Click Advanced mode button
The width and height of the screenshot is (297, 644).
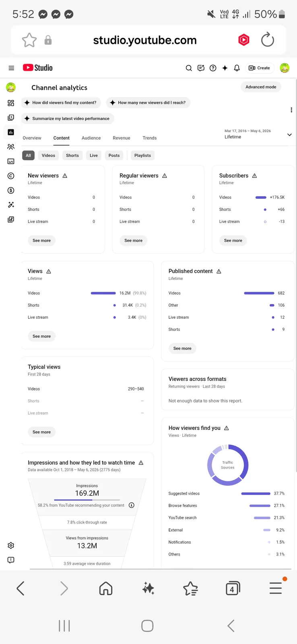[x=261, y=87]
